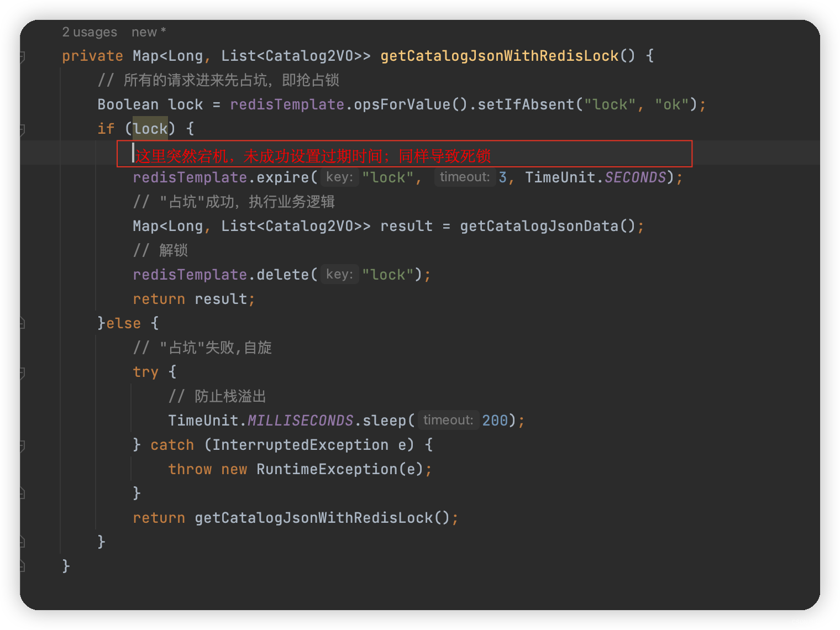Click the 防止栈溢出 comment
This screenshot has width=840, height=630.
(x=217, y=396)
